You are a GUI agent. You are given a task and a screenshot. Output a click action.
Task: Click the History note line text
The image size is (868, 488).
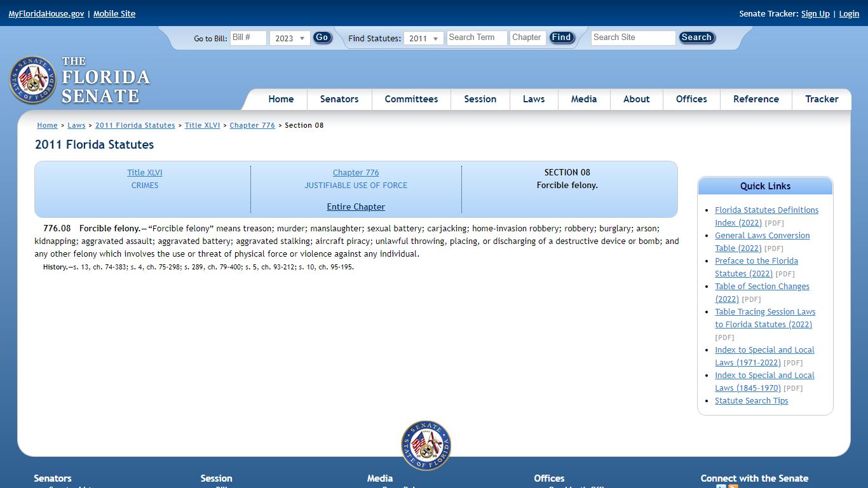pyautogui.click(x=198, y=267)
